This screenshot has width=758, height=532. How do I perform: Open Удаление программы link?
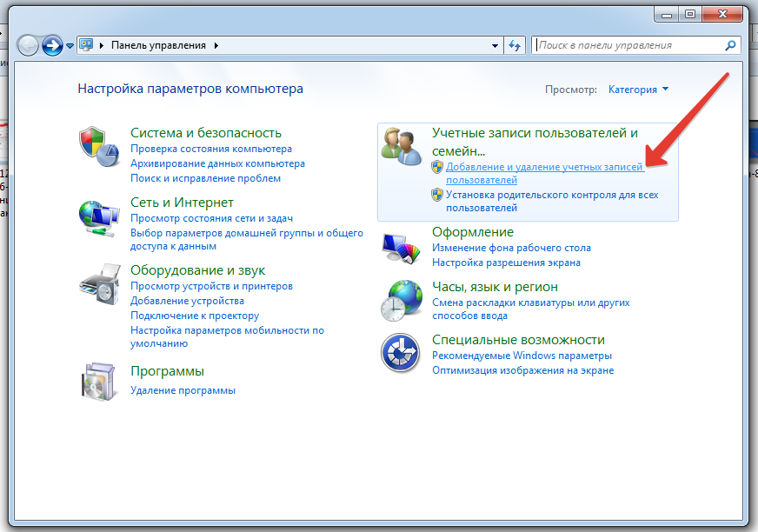coord(183,390)
